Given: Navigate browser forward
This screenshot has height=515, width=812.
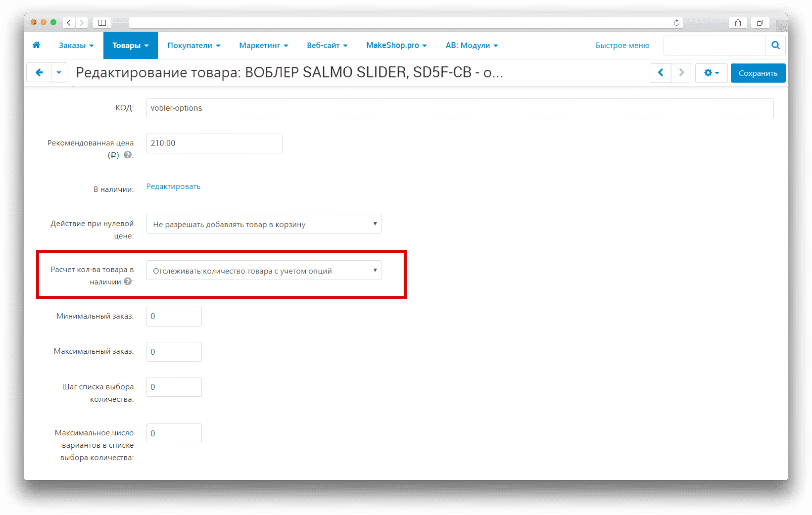Looking at the screenshot, I should [x=82, y=23].
